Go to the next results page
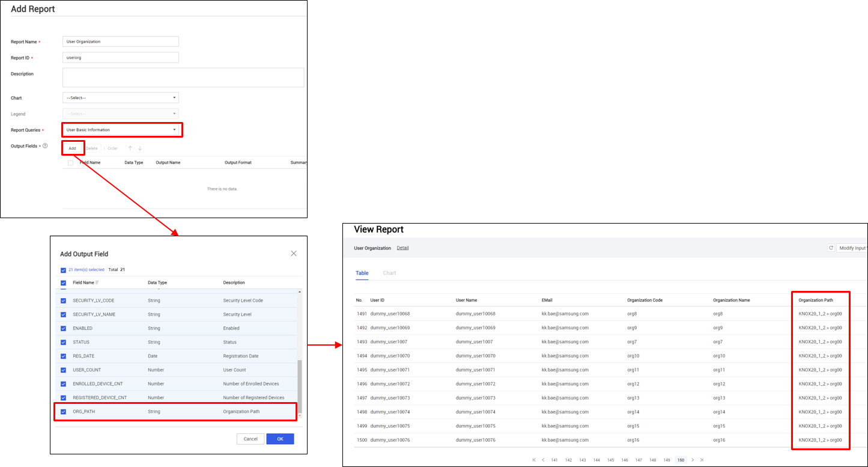This screenshot has height=467, width=868. pyautogui.click(x=692, y=460)
